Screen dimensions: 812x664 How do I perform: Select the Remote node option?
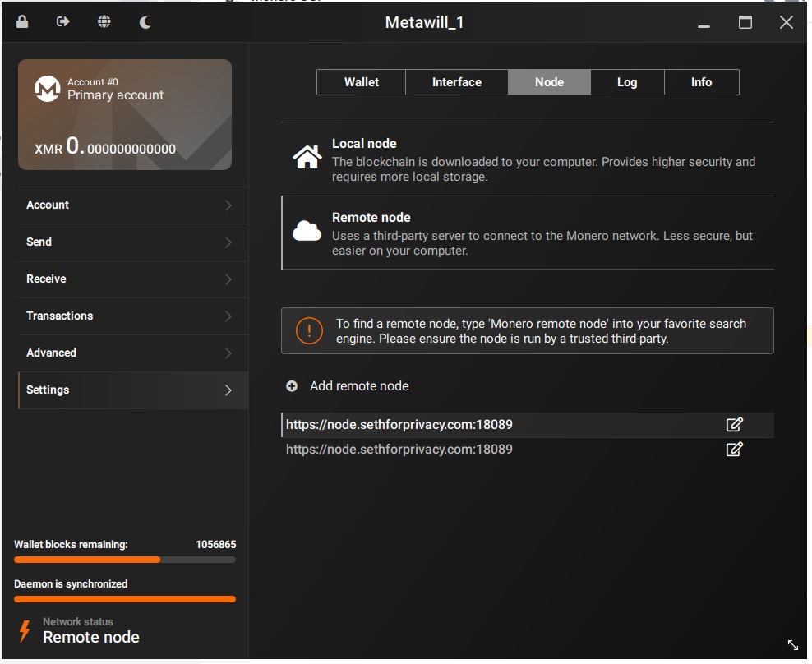click(527, 233)
